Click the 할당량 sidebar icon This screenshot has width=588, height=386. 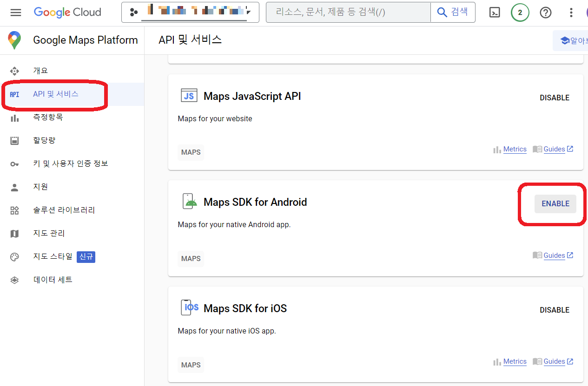pos(14,141)
